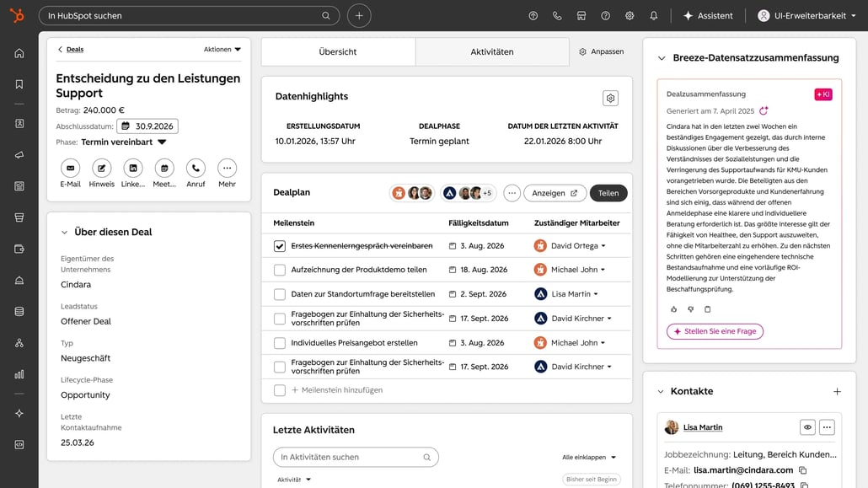
Task: Open the reports bar chart sidebar icon
Action: 19,374
